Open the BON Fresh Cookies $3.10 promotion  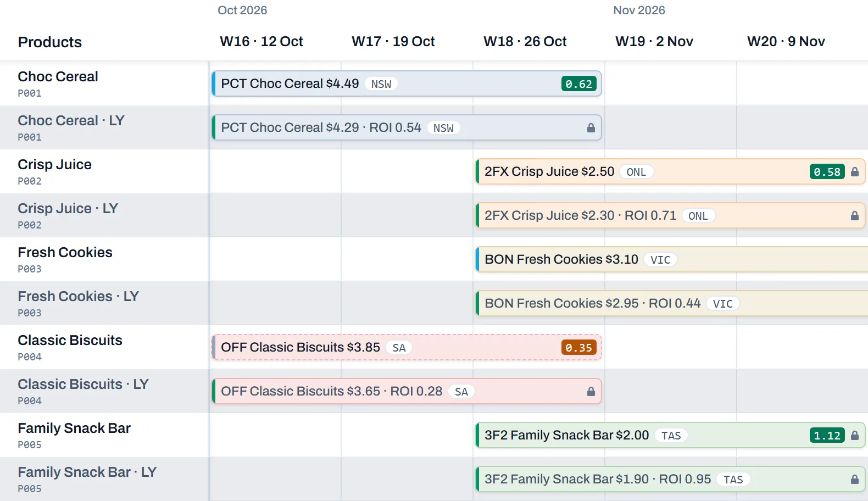coord(672,259)
